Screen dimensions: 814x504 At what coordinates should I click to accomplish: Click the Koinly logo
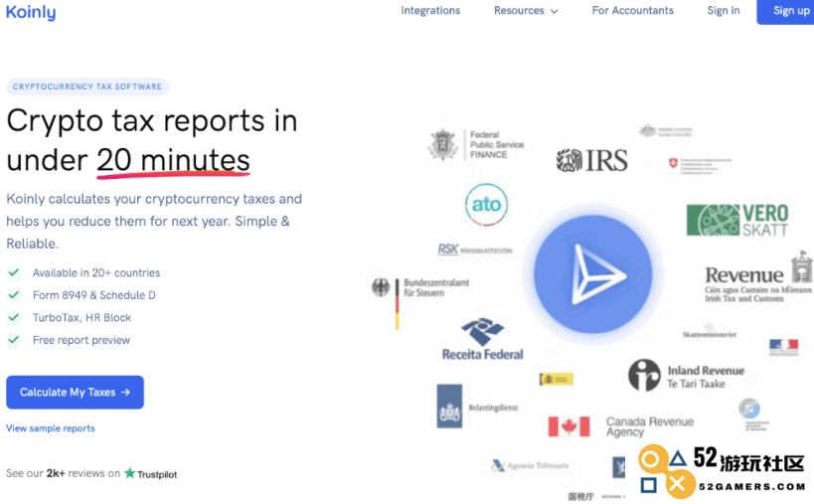click(x=31, y=11)
